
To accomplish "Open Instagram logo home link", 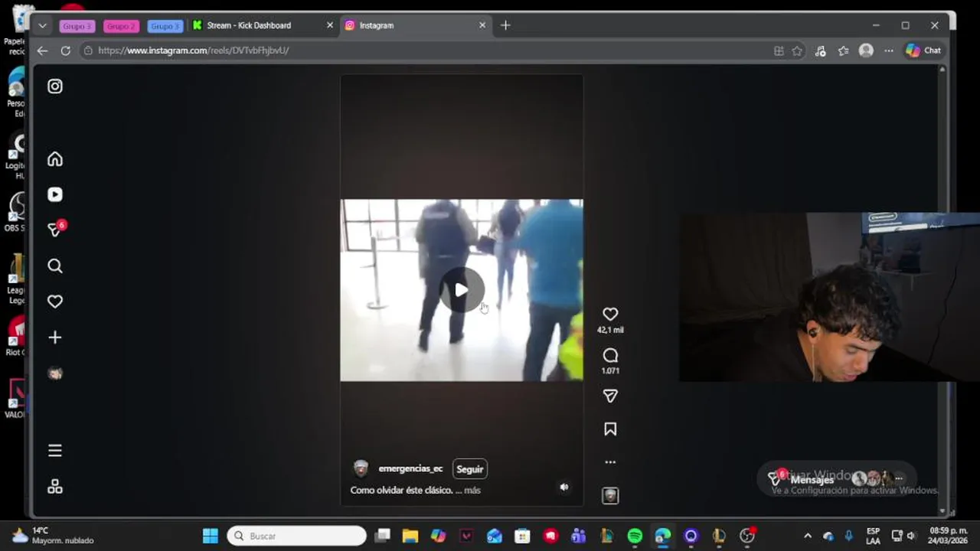I will coord(55,86).
